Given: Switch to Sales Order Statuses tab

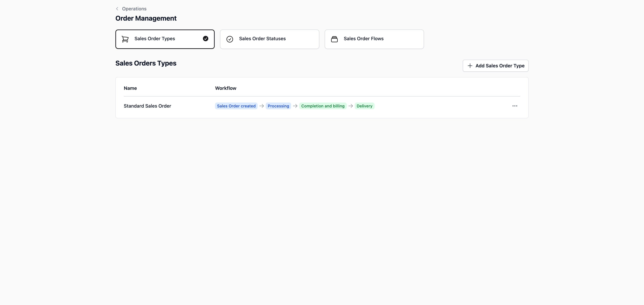Looking at the screenshot, I should pos(269,39).
